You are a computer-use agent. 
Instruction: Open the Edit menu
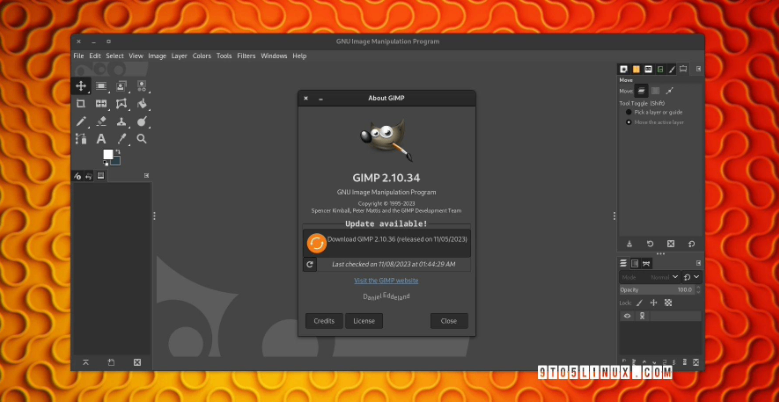pos(95,56)
